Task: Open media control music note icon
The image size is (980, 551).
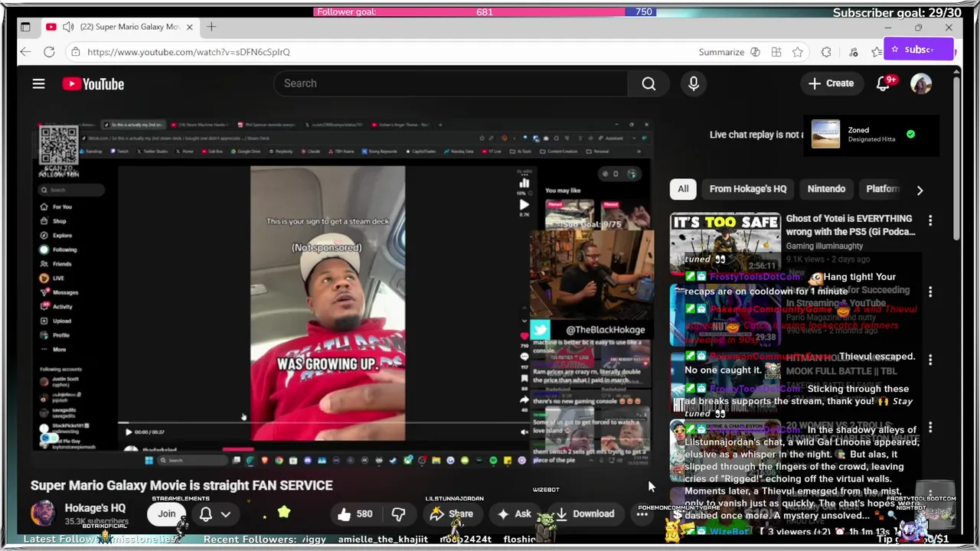Action: [853, 52]
